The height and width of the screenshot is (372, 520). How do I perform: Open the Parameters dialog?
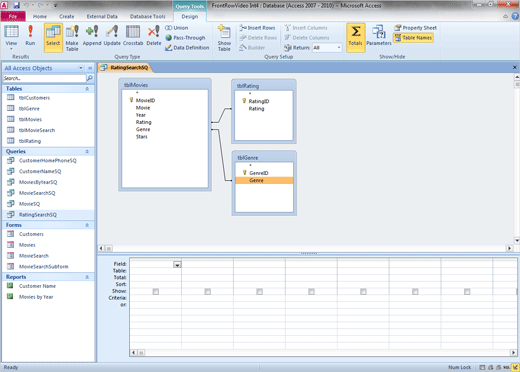click(x=379, y=35)
